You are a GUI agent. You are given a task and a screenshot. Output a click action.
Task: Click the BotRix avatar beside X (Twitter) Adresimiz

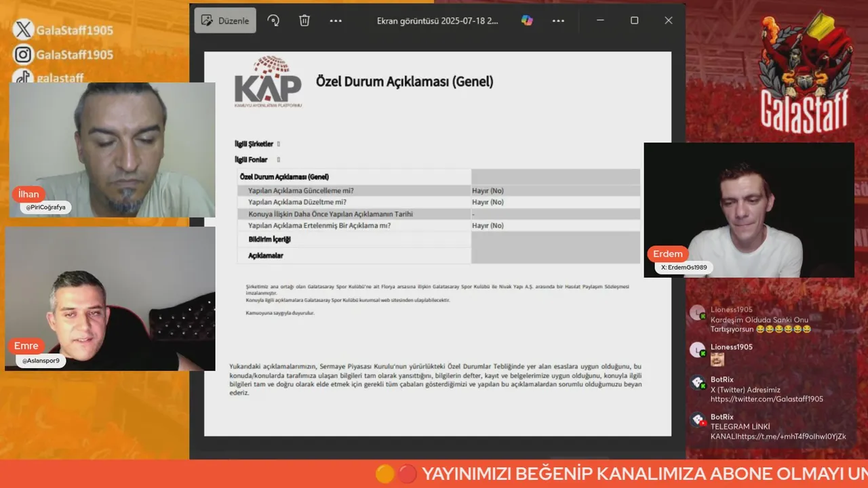point(698,383)
